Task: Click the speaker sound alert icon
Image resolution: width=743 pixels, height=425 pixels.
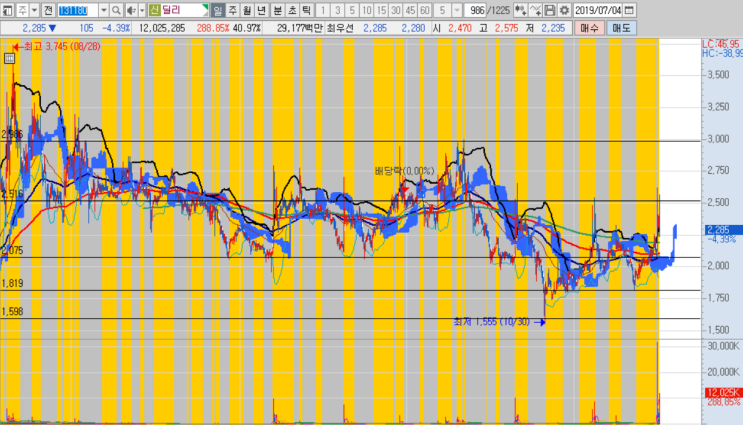Action: click(x=131, y=10)
